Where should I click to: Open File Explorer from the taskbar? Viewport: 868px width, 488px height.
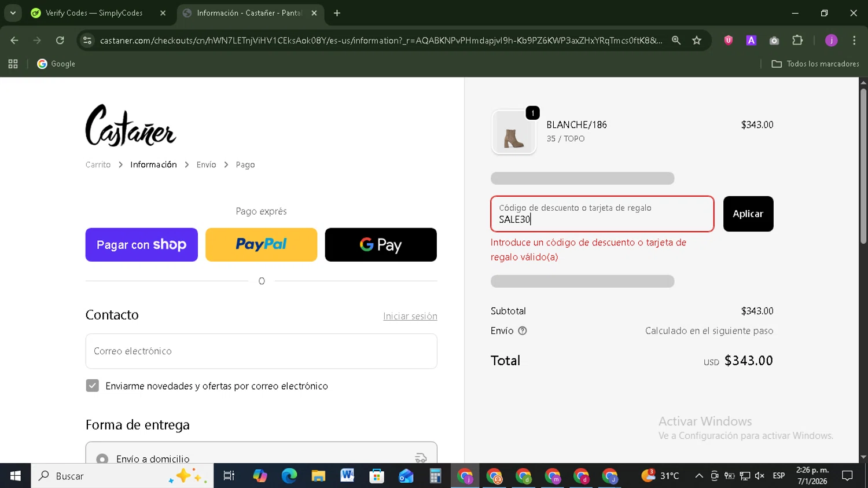click(318, 476)
